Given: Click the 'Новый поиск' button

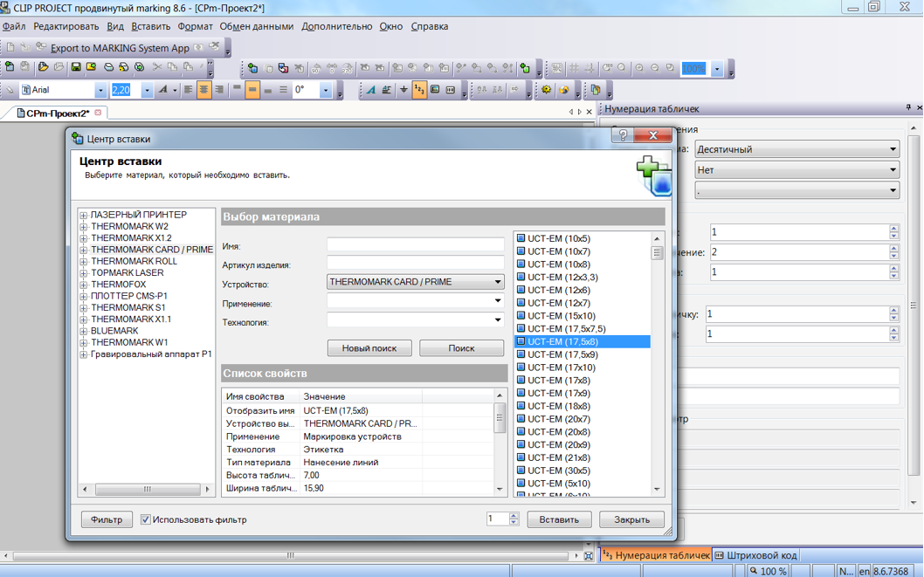Looking at the screenshot, I should coord(369,348).
